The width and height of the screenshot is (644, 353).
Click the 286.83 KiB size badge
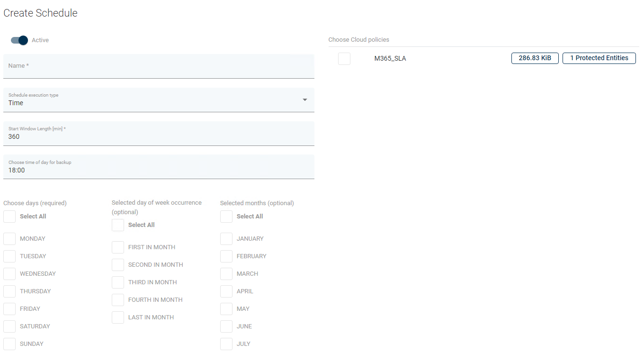[x=535, y=58]
